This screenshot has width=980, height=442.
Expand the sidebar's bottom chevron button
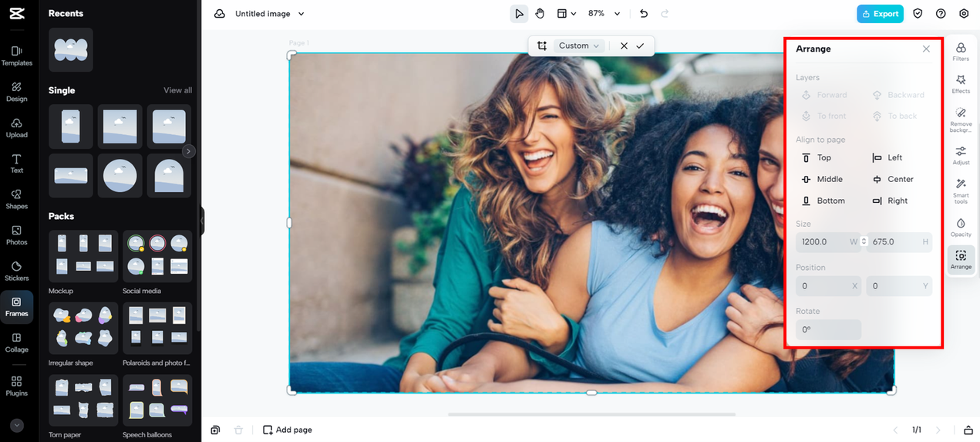click(x=17, y=425)
